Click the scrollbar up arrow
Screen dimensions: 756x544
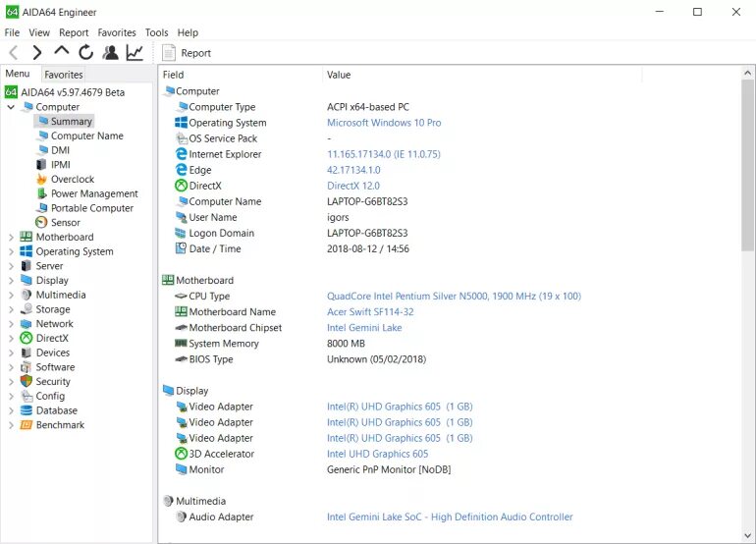(748, 74)
